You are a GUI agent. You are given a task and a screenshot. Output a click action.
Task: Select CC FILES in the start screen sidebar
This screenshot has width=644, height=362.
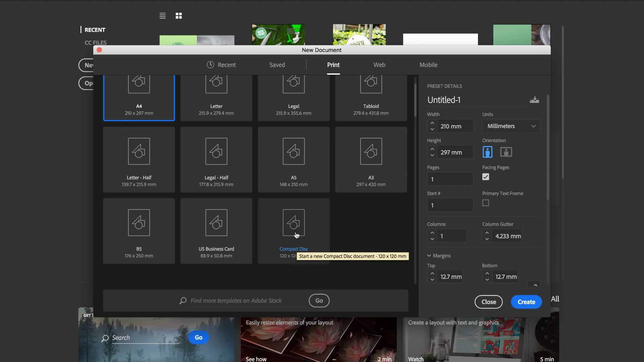coord(96,43)
